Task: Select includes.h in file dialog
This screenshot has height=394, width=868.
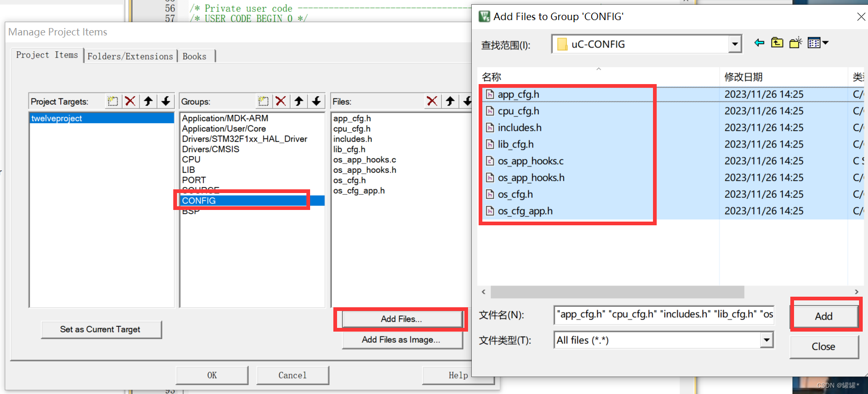Action: (519, 128)
